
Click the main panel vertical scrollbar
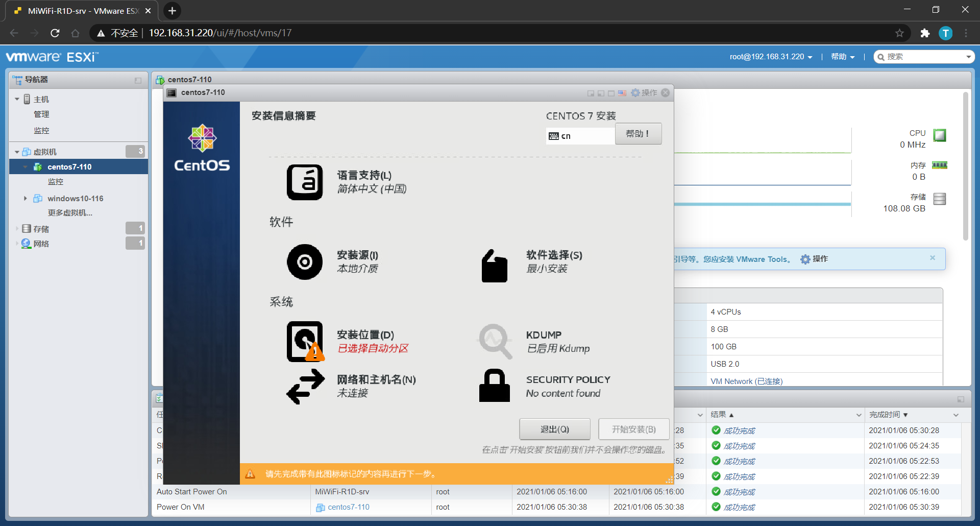click(965, 166)
